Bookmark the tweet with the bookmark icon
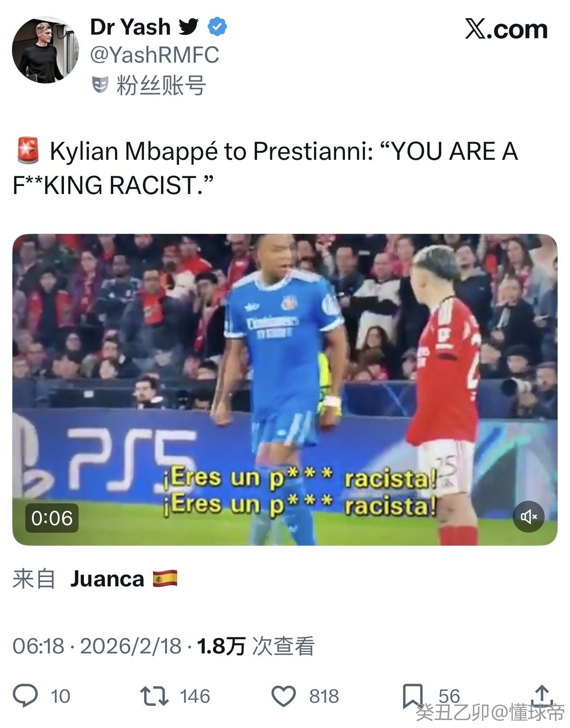The image size is (570, 728). (412, 696)
